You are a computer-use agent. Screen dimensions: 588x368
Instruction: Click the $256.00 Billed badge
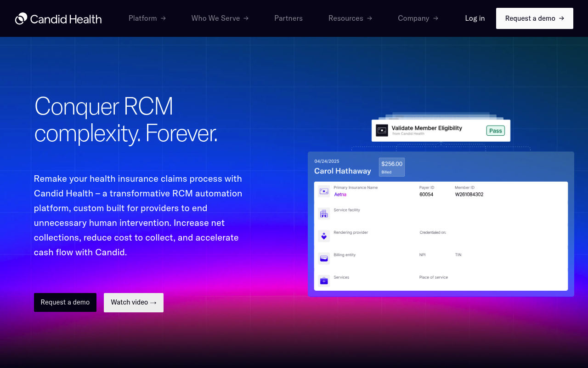coord(392,167)
